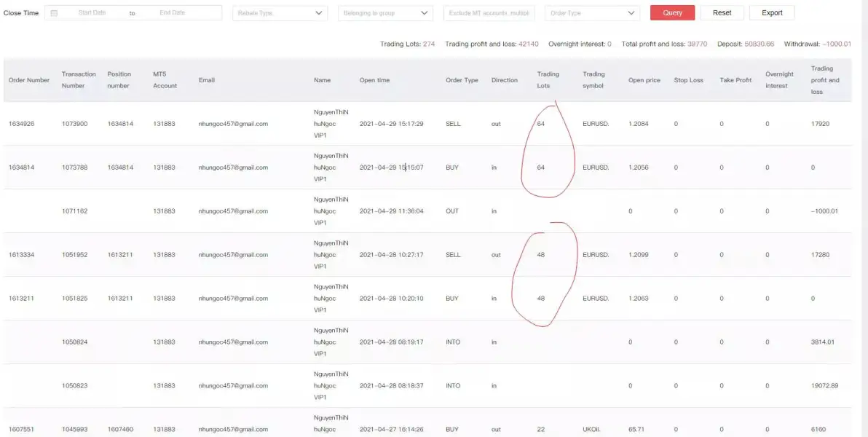Select the Trading Lots column header
Screen dimensions: 868x437
[x=548, y=80]
